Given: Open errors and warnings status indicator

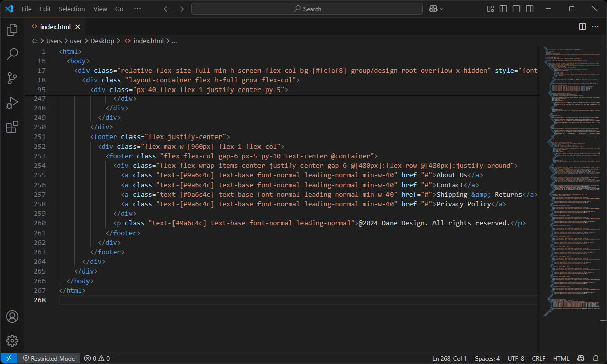Looking at the screenshot, I should tap(97, 358).
